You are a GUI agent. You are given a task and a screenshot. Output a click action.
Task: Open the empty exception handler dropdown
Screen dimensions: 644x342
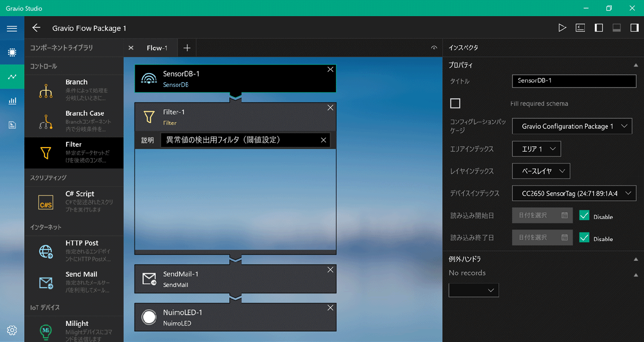click(x=474, y=290)
